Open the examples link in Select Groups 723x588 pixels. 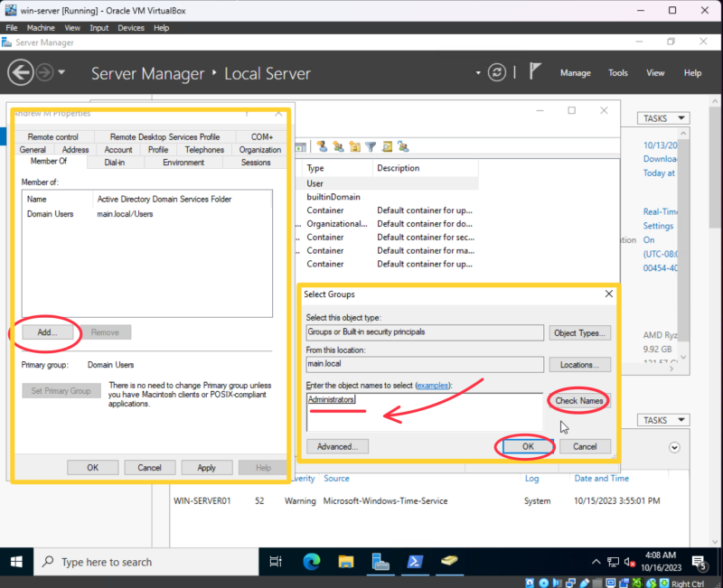coord(431,386)
